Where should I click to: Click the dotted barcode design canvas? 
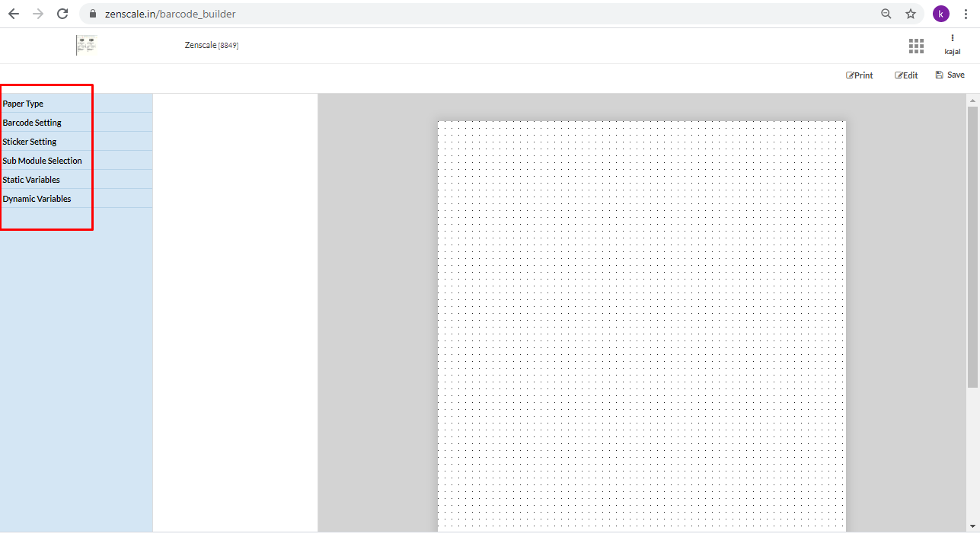click(642, 326)
